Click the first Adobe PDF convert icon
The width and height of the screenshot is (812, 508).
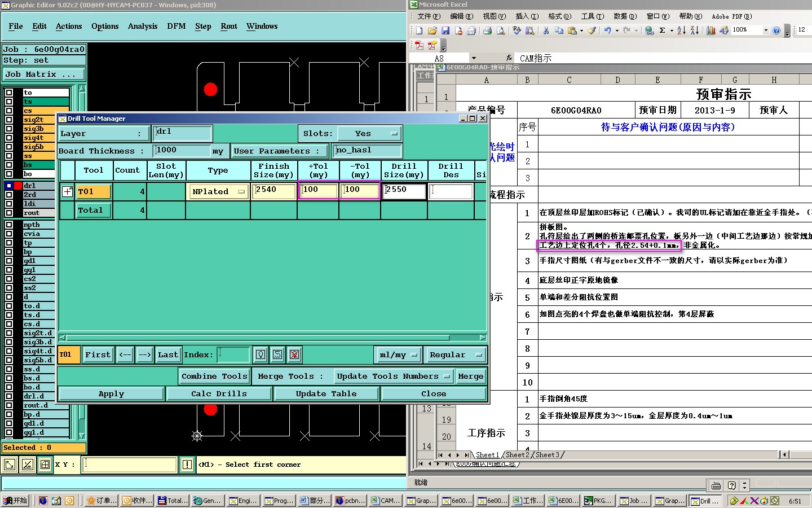[419, 45]
